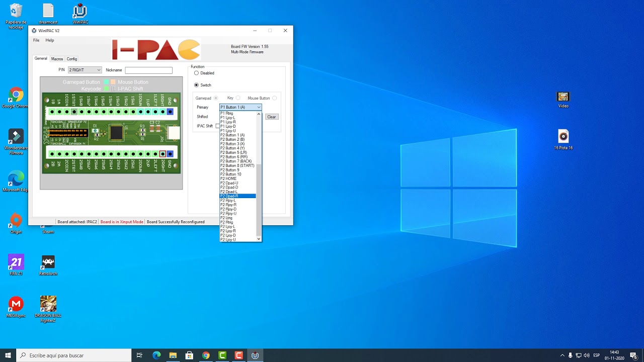Choose the Key radio option
Viewport: 644px width, 362px height.
[238, 98]
